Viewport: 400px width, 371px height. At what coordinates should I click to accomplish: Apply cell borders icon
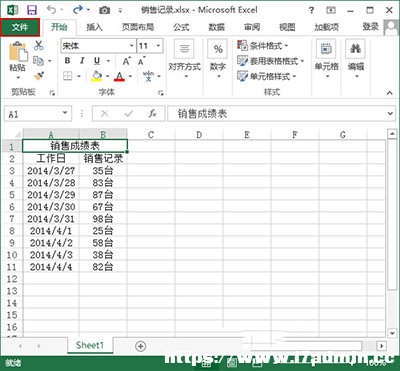tap(68, 76)
